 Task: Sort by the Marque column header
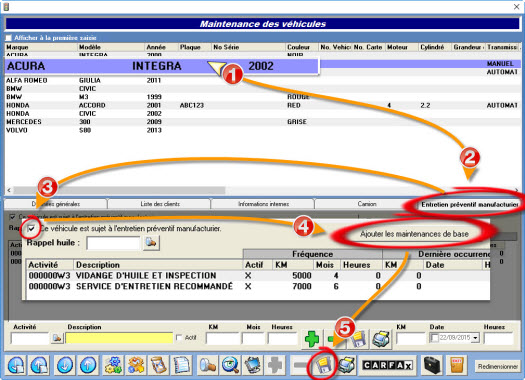(x=41, y=47)
